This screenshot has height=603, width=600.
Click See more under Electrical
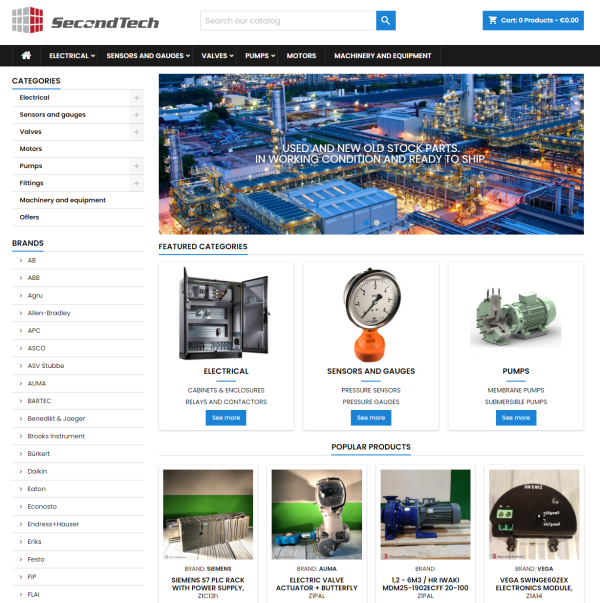click(226, 418)
